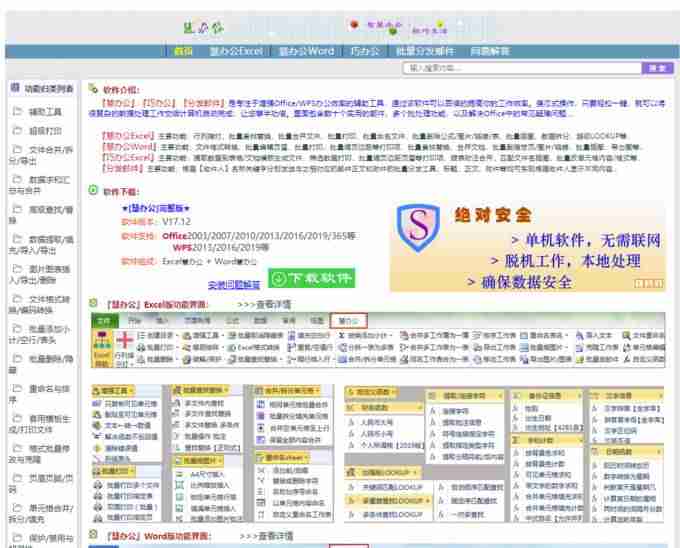Open the 巧办公 navigation tab
Image resolution: width=680 pixels, height=548 pixels.
click(x=365, y=51)
